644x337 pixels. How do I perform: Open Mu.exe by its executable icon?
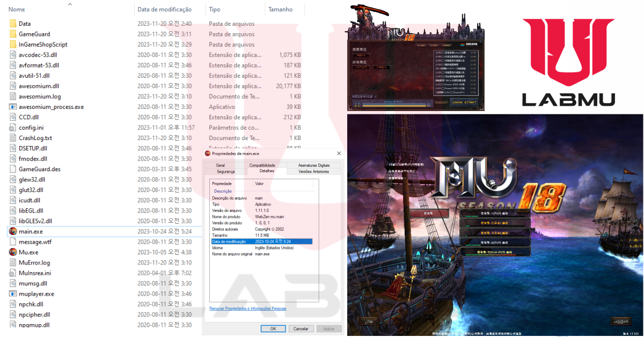pyautogui.click(x=13, y=252)
